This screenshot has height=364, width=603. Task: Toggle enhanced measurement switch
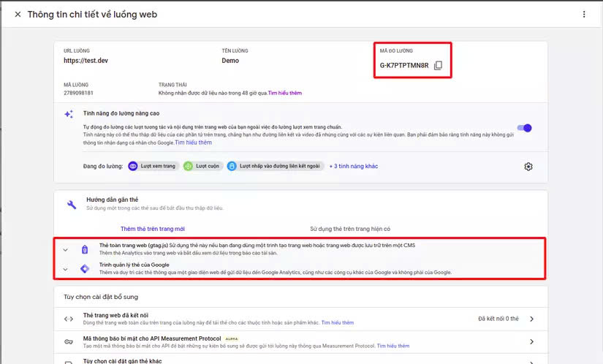tap(525, 128)
